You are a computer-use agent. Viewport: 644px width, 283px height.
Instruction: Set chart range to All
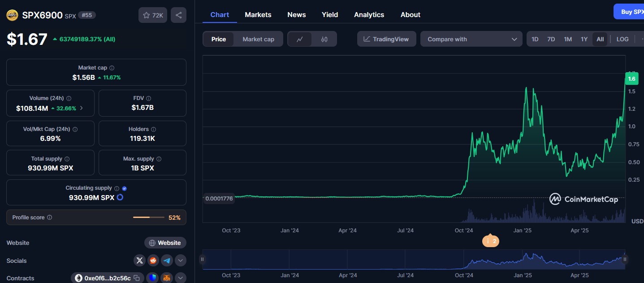click(600, 39)
